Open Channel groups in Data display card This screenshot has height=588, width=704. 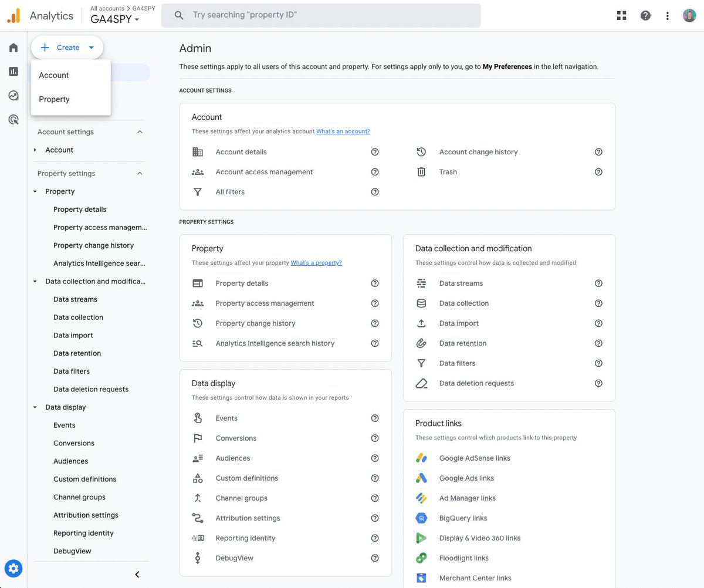(x=241, y=498)
